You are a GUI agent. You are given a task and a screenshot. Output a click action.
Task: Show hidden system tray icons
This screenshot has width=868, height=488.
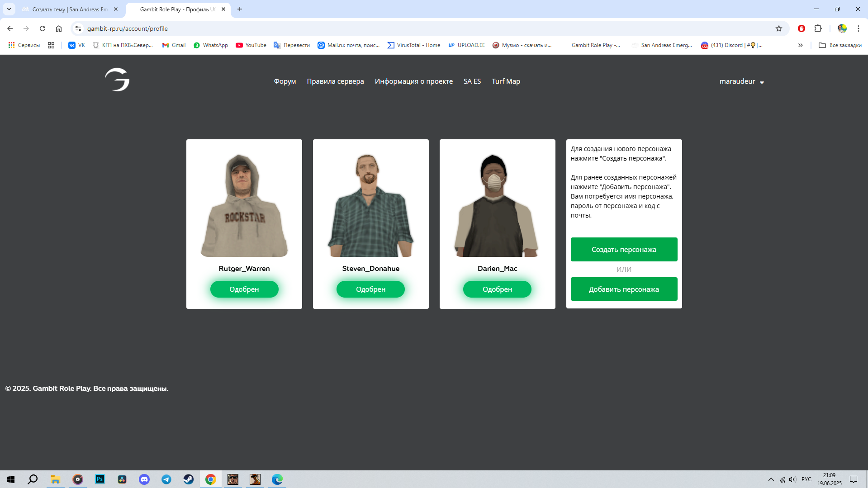771,479
